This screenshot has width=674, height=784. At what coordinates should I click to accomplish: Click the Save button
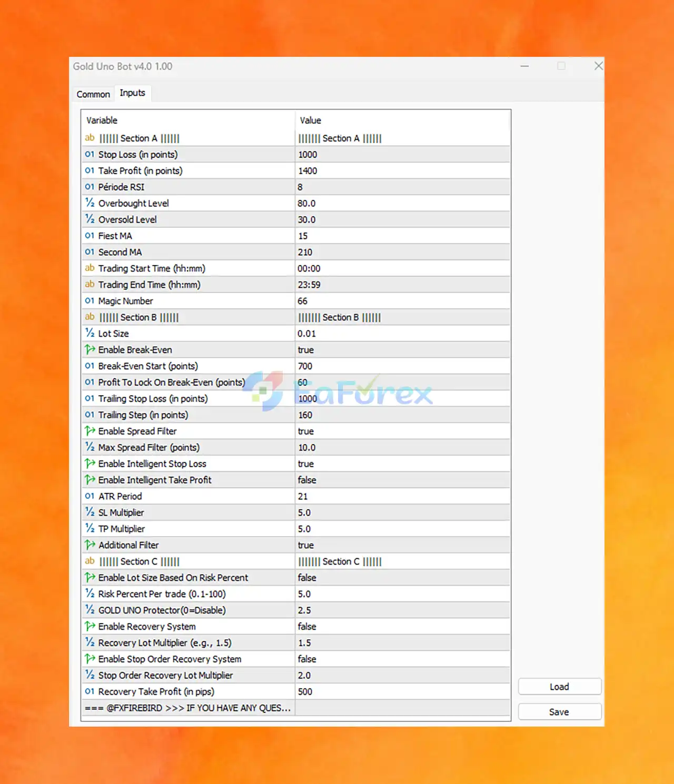pyautogui.click(x=559, y=712)
